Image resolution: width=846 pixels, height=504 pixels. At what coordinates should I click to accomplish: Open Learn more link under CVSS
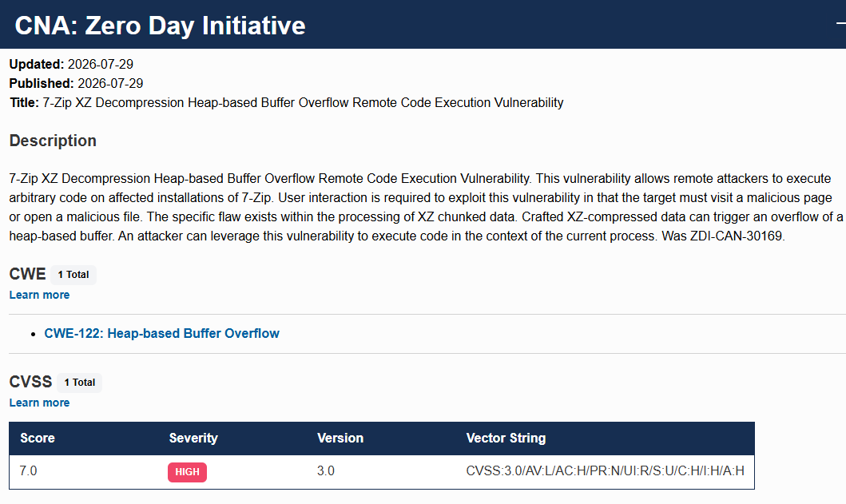pos(39,403)
